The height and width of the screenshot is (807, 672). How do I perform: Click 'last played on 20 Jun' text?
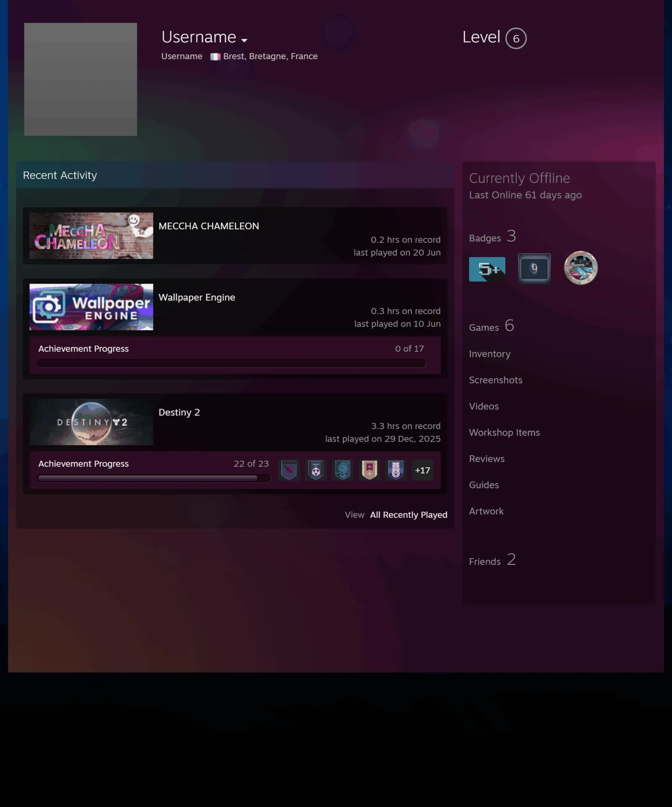(397, 253)
